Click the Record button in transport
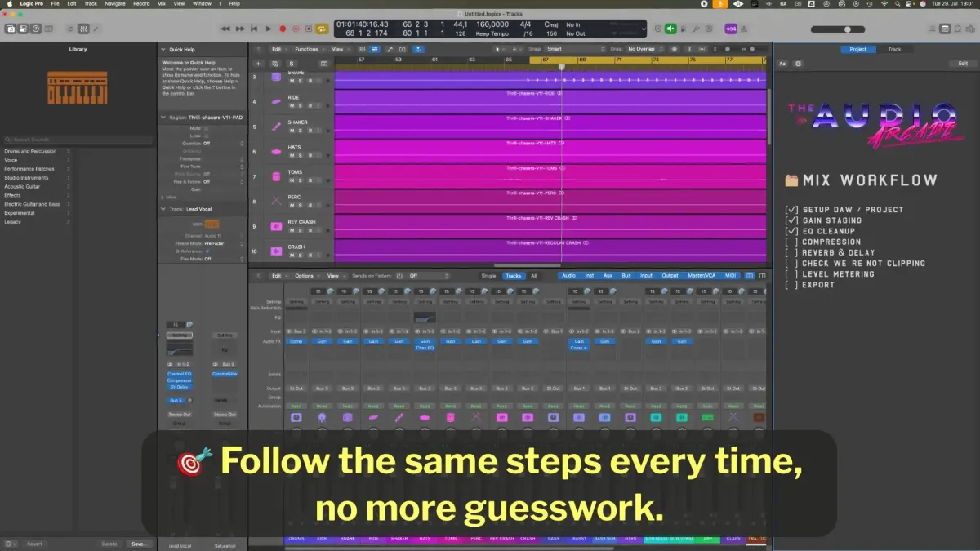 (x=283, y=29)
